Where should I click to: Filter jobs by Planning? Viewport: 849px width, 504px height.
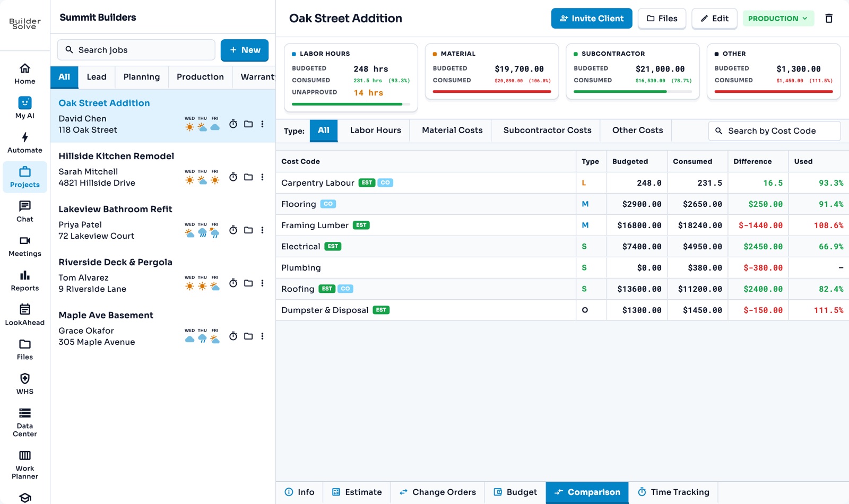tap(142, 77)
